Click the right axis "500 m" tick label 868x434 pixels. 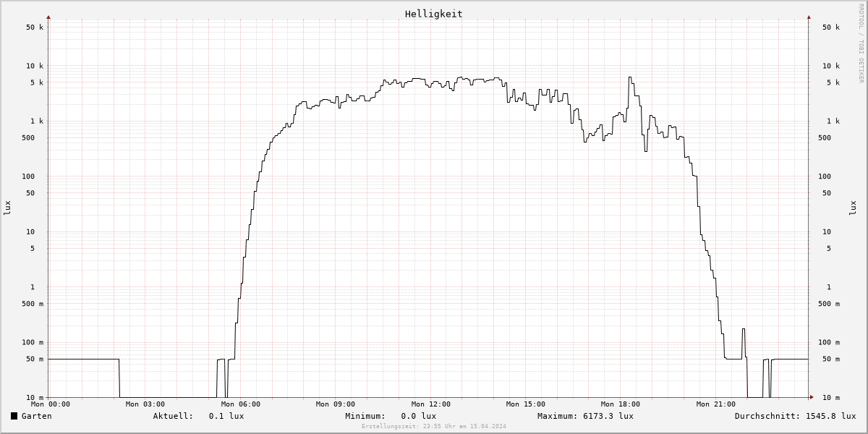point(829,304)
